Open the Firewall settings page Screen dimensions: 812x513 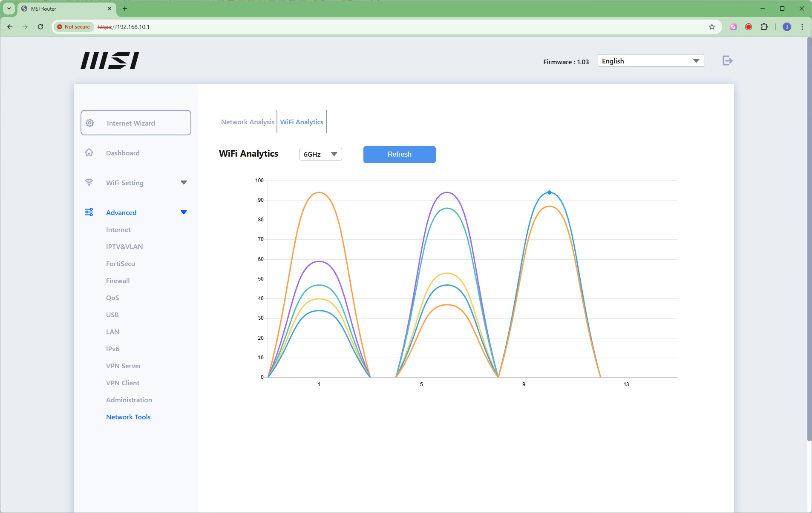point(118,281)
